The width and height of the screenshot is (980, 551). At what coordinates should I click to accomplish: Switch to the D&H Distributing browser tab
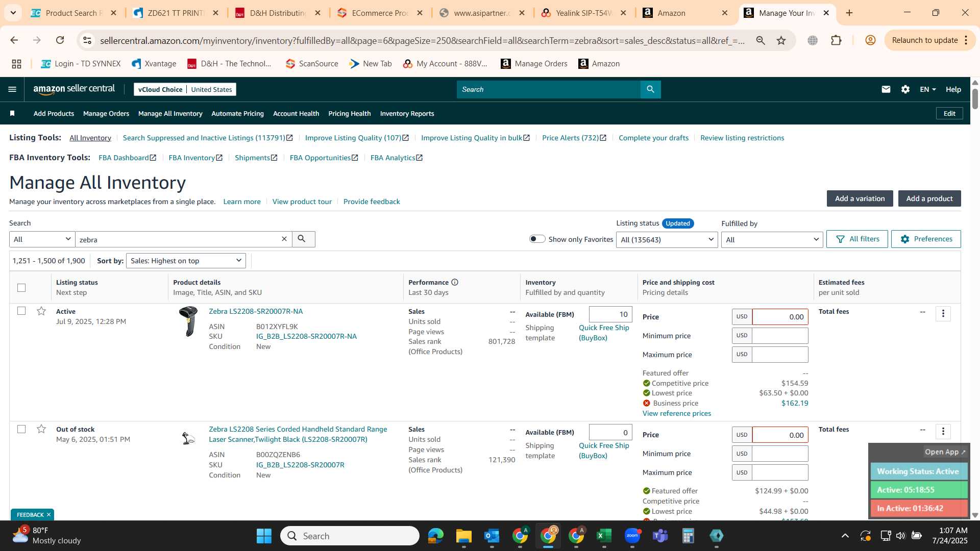point(278,13)
